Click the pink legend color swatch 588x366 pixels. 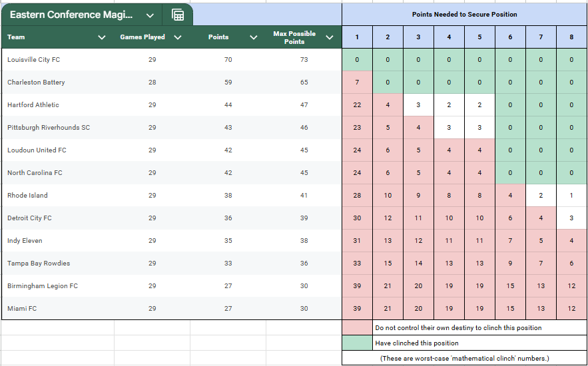[x=357, y=327]
